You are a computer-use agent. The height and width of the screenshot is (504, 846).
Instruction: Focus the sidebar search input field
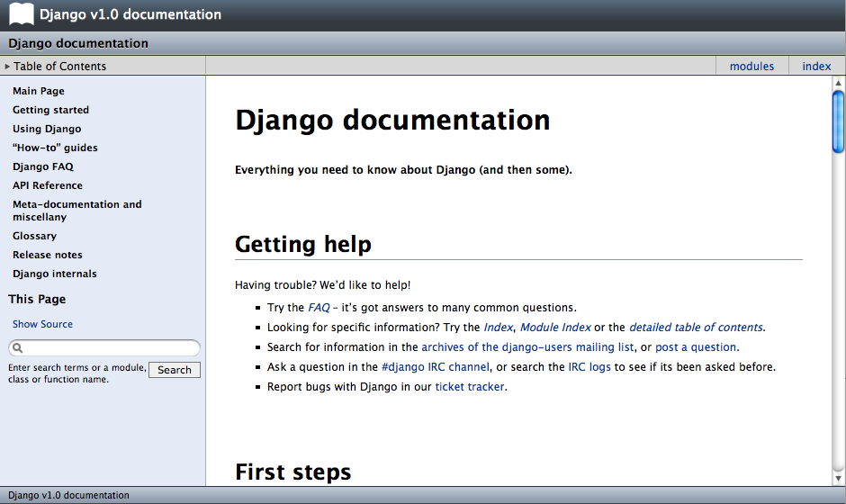coord(110,348)
